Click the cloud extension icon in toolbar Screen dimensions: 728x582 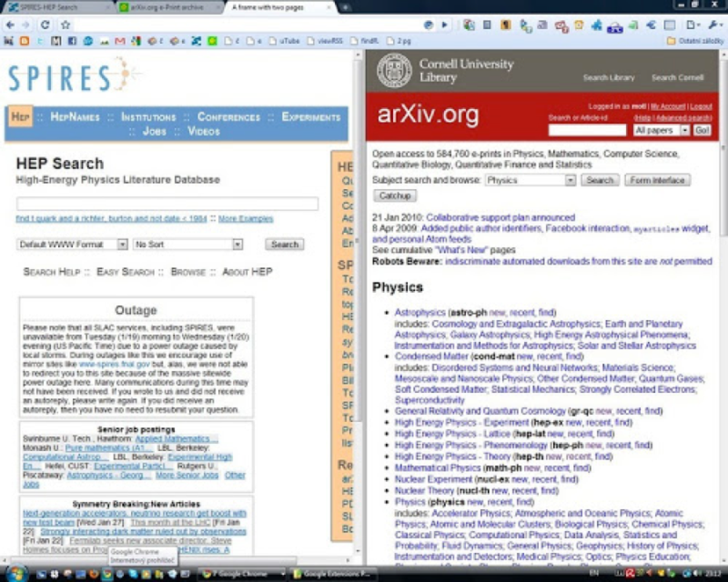click(x=615, y=27)
